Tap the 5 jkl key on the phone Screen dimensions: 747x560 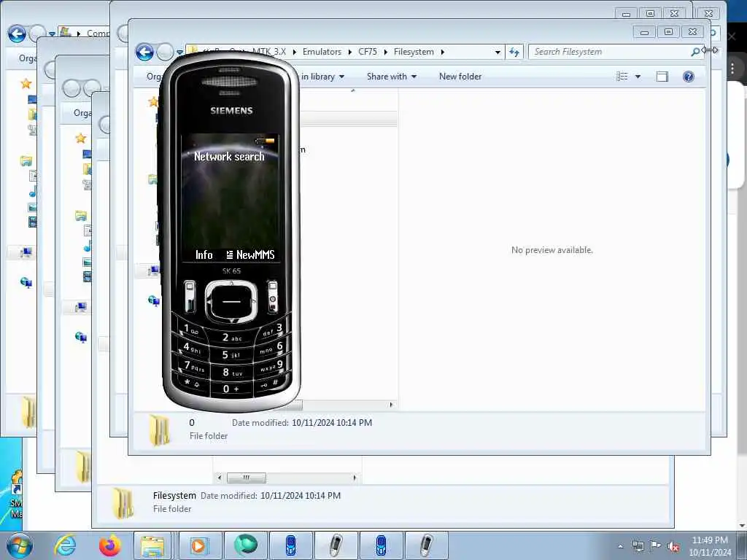[x=231, y=355]
